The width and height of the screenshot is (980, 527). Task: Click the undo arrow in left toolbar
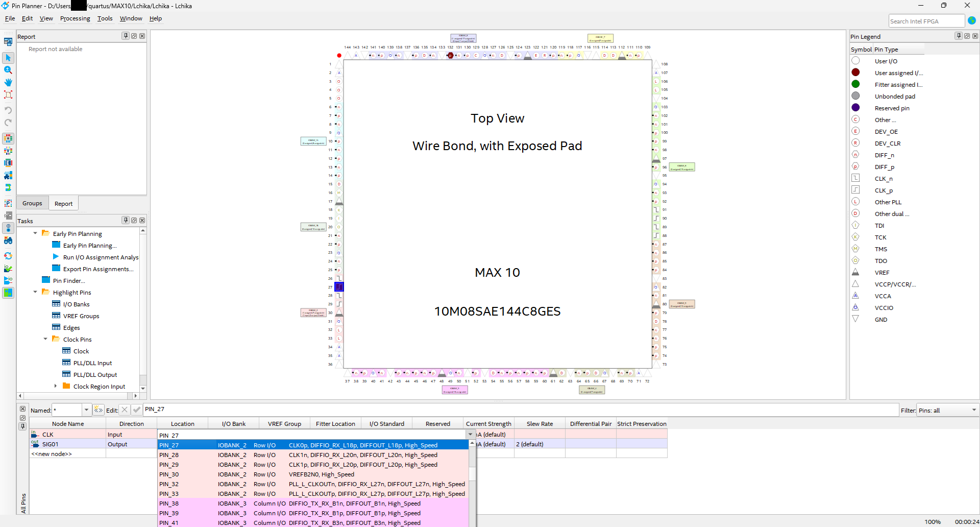click(x=8, y=110)
